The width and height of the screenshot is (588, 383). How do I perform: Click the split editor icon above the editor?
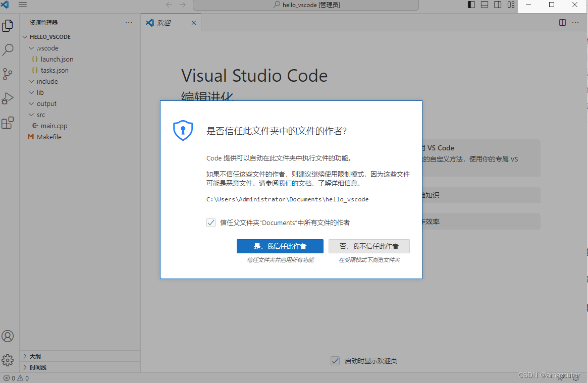(x=562, y=22)
